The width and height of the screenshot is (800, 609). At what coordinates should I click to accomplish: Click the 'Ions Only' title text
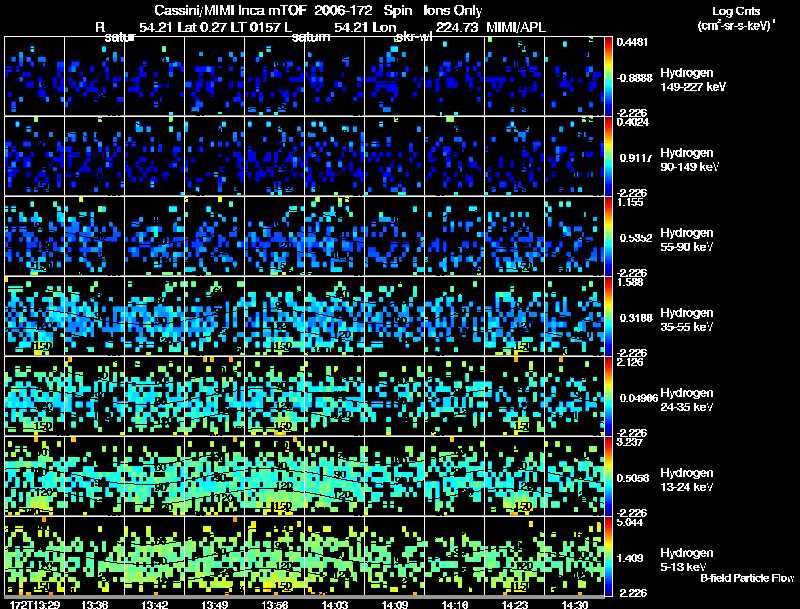(453, 10)
